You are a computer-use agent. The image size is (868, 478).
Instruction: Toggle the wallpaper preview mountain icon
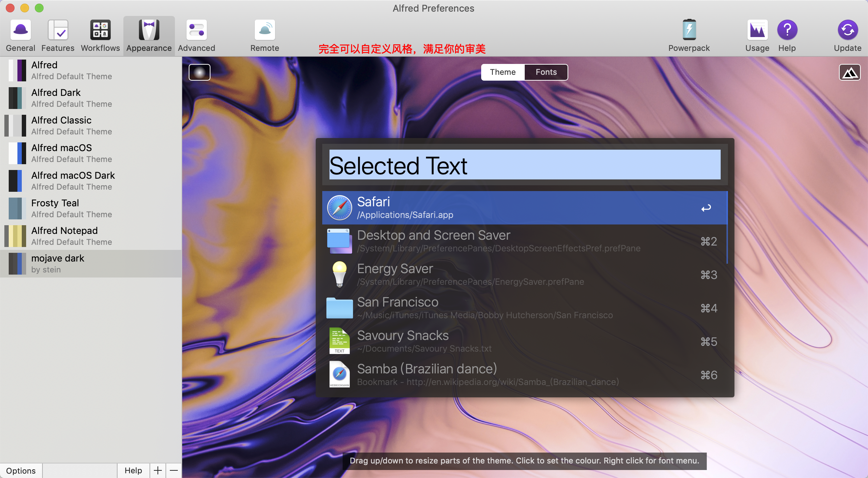[x=849, y=72]
